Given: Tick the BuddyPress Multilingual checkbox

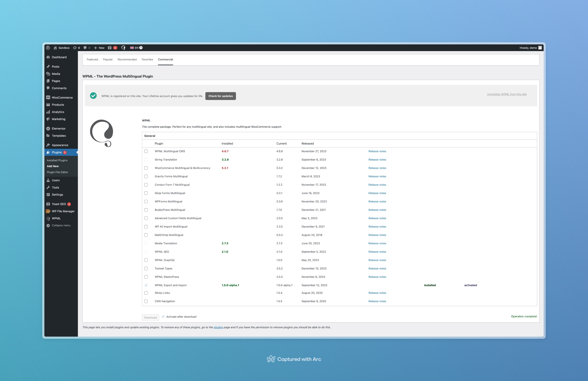Looking at the screenshot, I should (x=146, y=210).
